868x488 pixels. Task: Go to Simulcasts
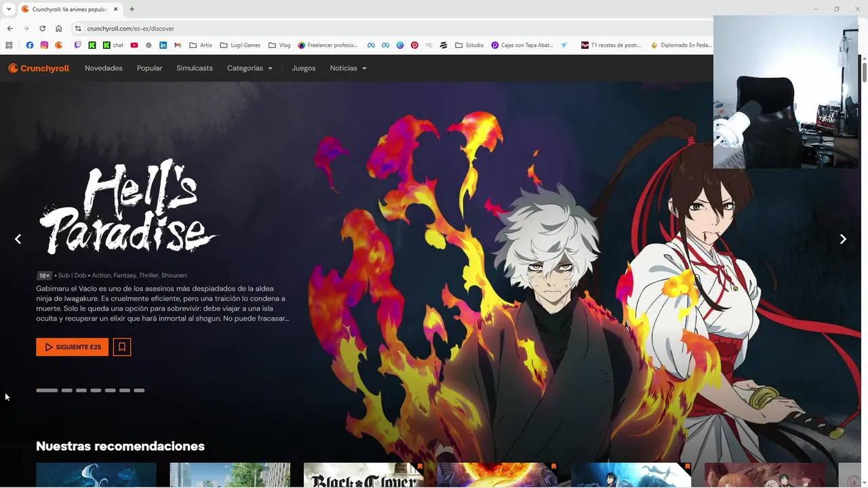coord(195,68)
